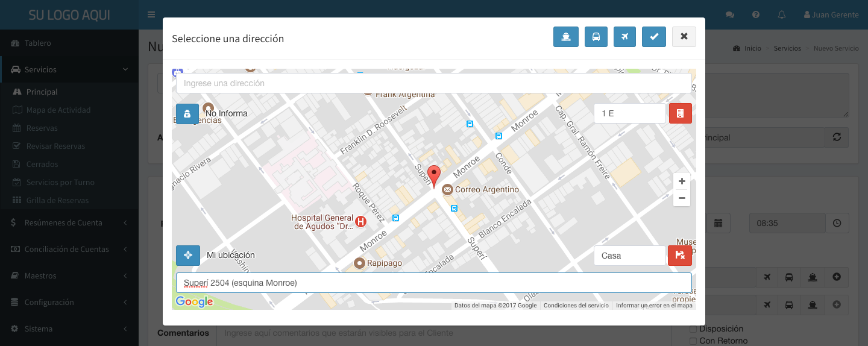
Task: Zoom out on the map
Action: (682, 198)
